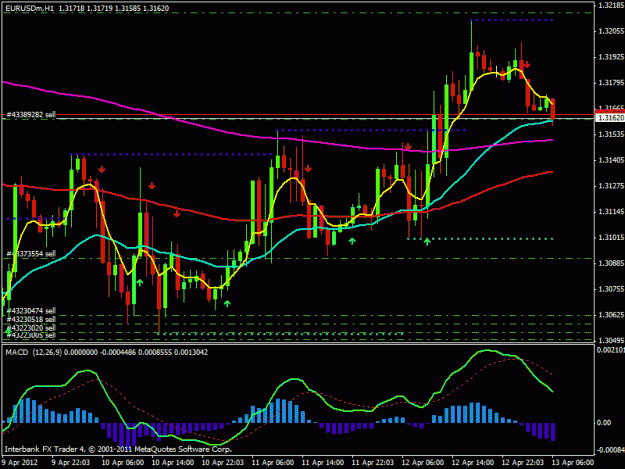Select the #43389282 sell order label

point(31,115)
